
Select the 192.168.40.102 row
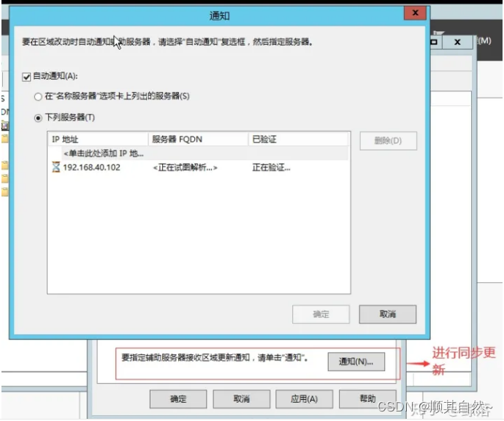(199, 167)
